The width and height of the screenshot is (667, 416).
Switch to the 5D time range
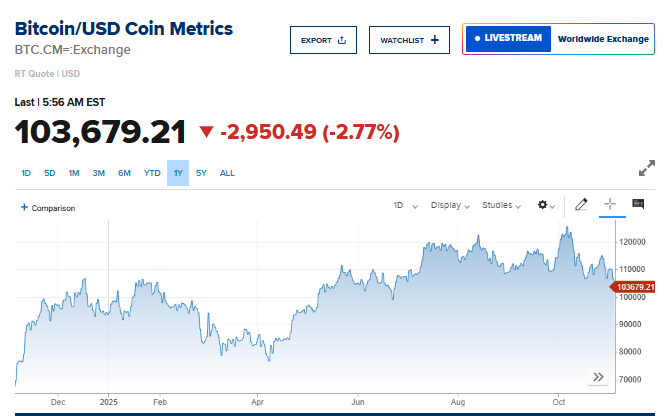[49, 173]
